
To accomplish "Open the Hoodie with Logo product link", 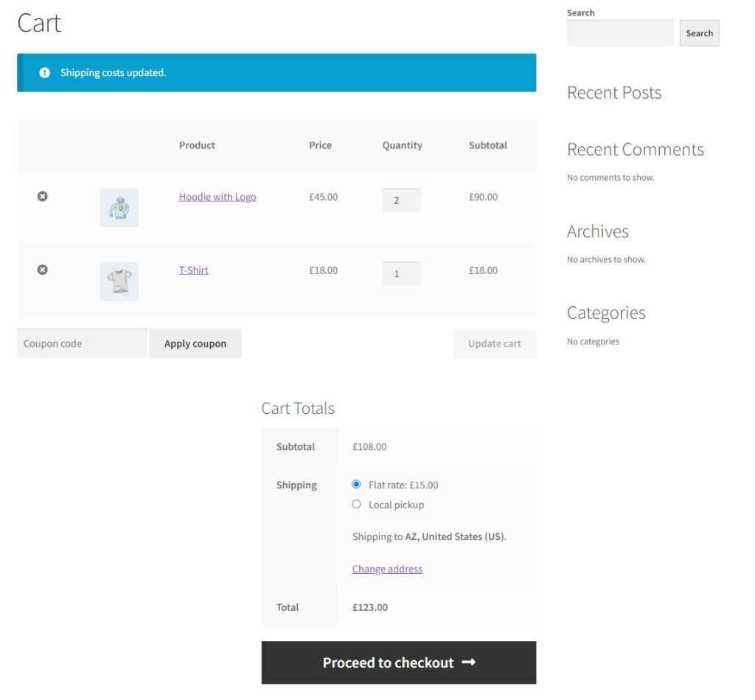I will [218, 197].
